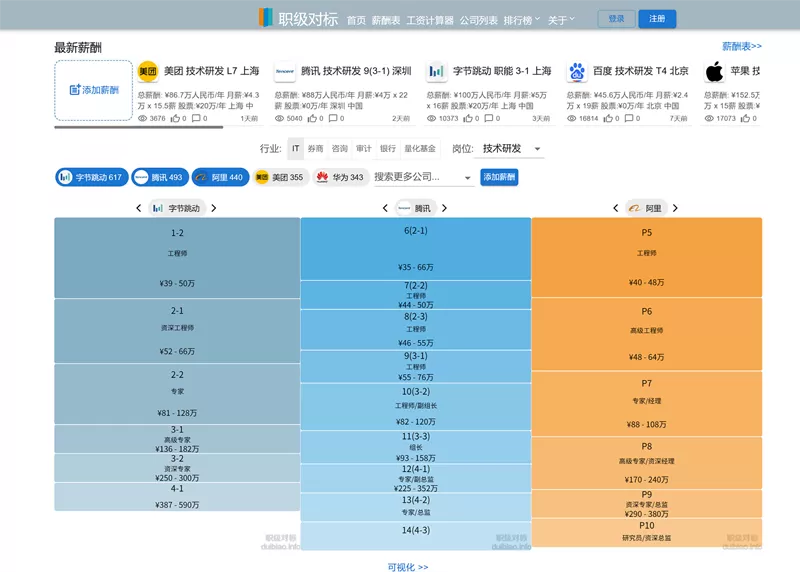Open the 薪酬表>> link

coord(741,46)
